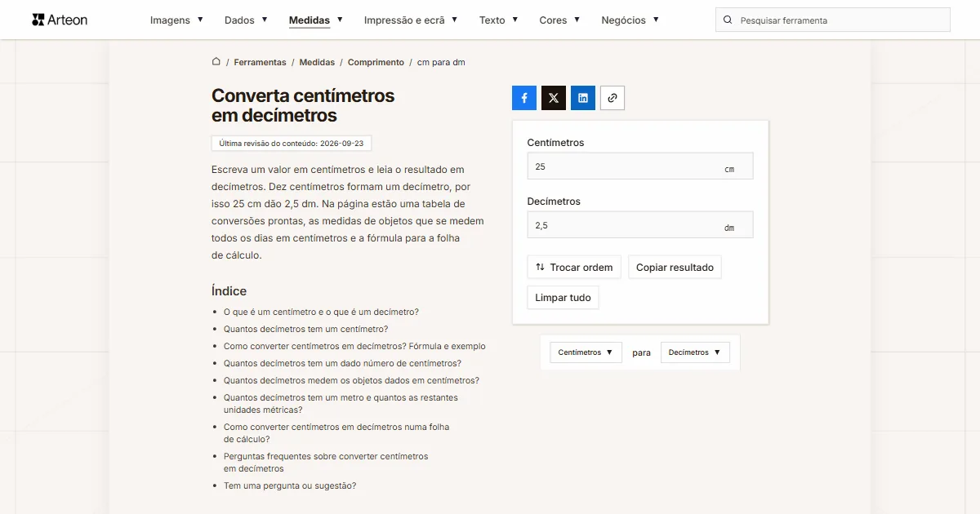Image resolution: width=980 pixels, height=514 pixels.
Task: Open 'Tem uma pergunta ou sugestão?' link
Action: point(290,485)
